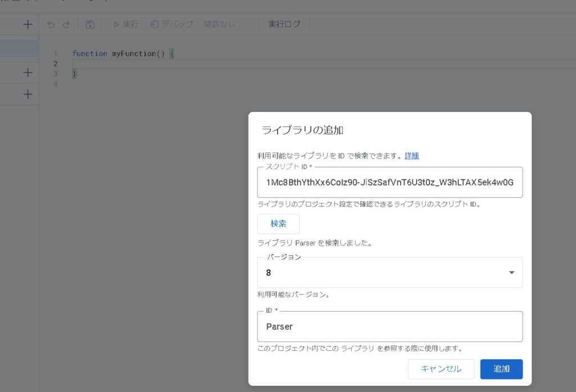
Task: Start debugging with the デバッグ button
Action: coord(172,24)
